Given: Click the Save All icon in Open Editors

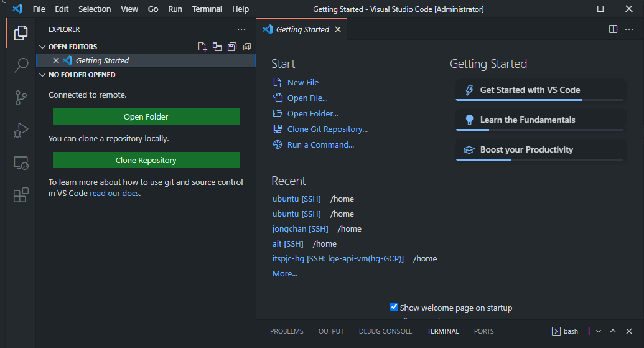Looking at the screenshot, I should coord(232,47).
